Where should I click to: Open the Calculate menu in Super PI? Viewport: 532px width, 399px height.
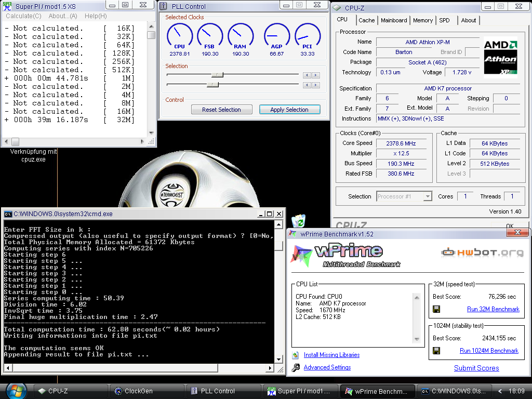pyautogui.click(x=23, y=16)
